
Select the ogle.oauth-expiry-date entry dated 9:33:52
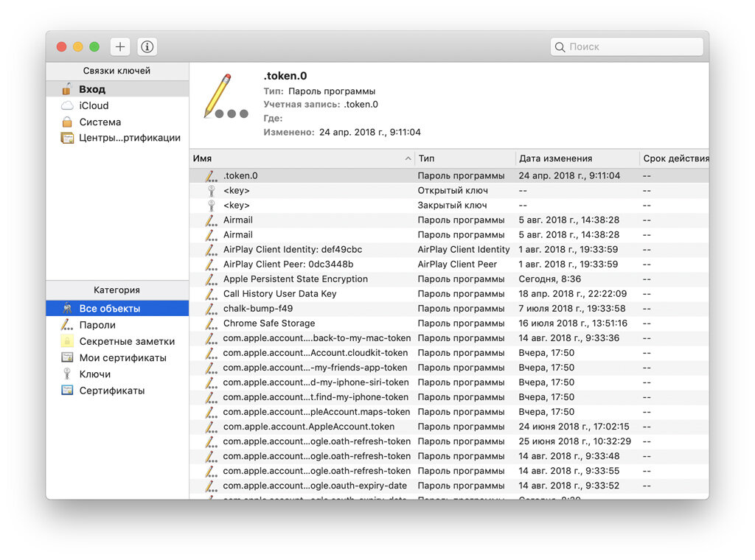pyautogui.click(x=449, y=486)
